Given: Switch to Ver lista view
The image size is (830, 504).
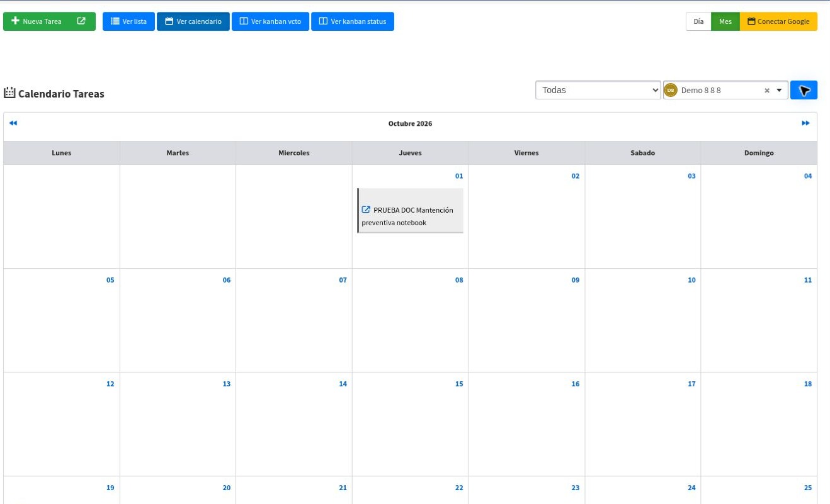Looking at the screenshot, I should pos(128,21).
